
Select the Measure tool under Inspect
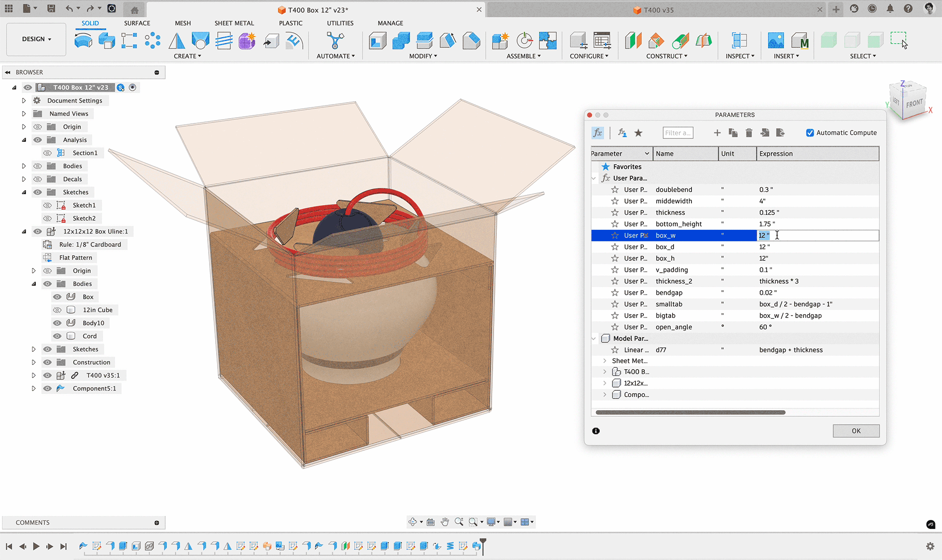click(739, 41)
